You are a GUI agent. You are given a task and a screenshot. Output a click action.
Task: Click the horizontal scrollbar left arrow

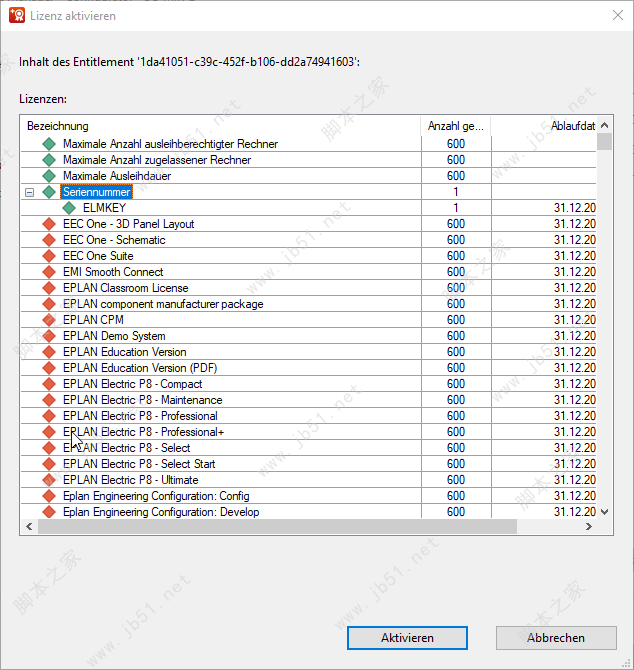click(29, 526)
